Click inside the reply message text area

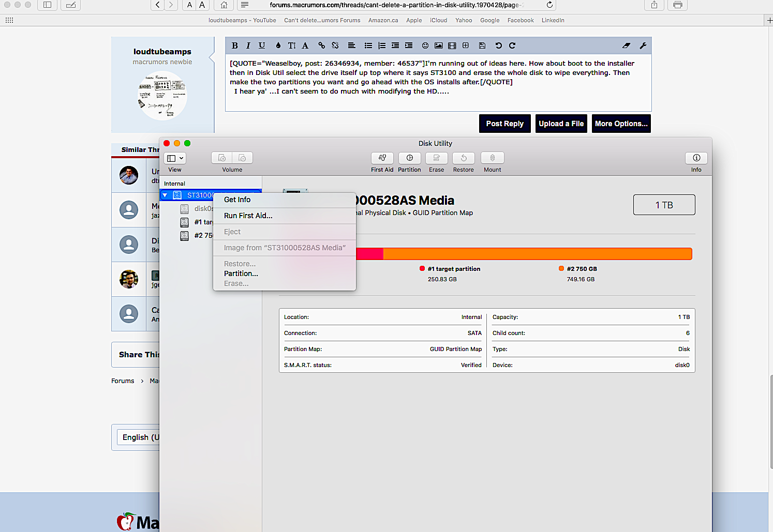438,83
